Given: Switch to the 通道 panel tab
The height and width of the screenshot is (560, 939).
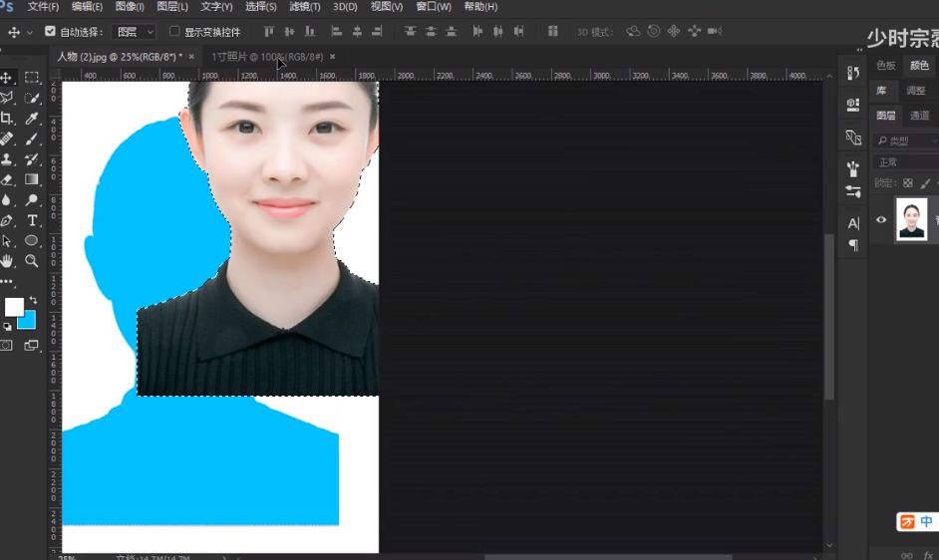Looking at the screenshot, I should pos(920,116).
